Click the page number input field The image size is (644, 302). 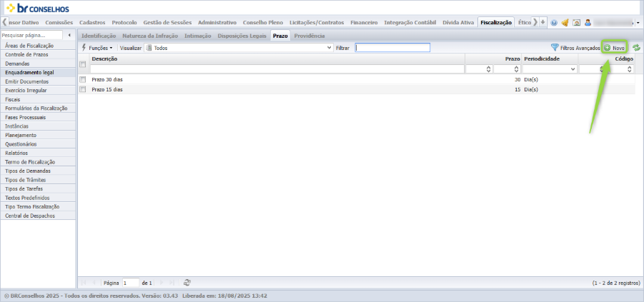tap(131, 283)
